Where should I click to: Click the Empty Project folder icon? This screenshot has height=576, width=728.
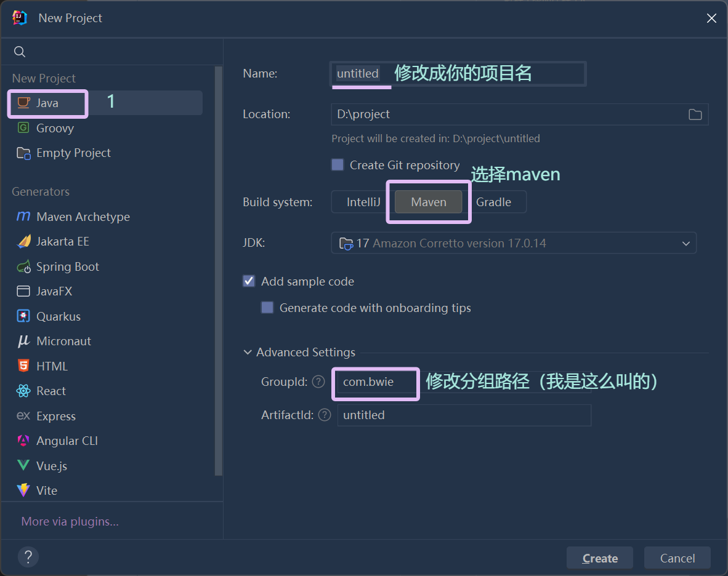coord(23,153)
